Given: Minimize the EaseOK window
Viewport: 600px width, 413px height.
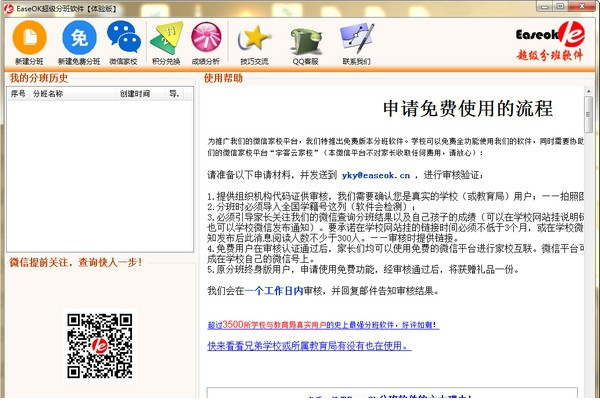Looking at the screenshot, I should click(x=545, y=7).
